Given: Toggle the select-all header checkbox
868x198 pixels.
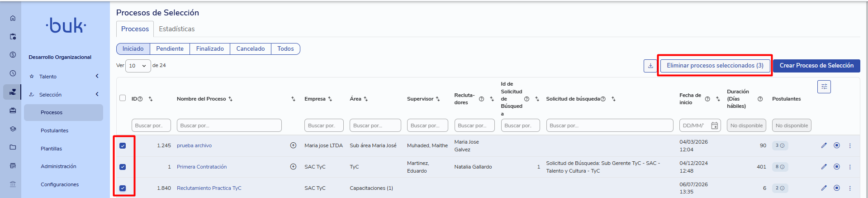Looking at the screenshot, I should (123, 98).
